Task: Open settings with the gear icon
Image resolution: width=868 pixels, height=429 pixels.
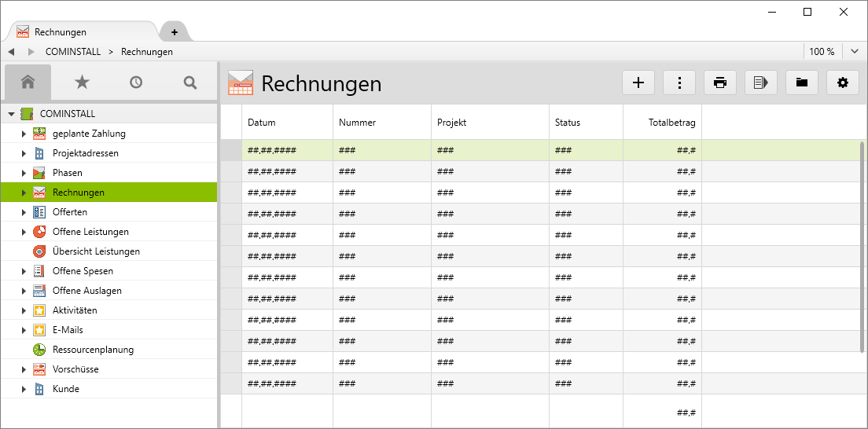Action: (843, 82)
